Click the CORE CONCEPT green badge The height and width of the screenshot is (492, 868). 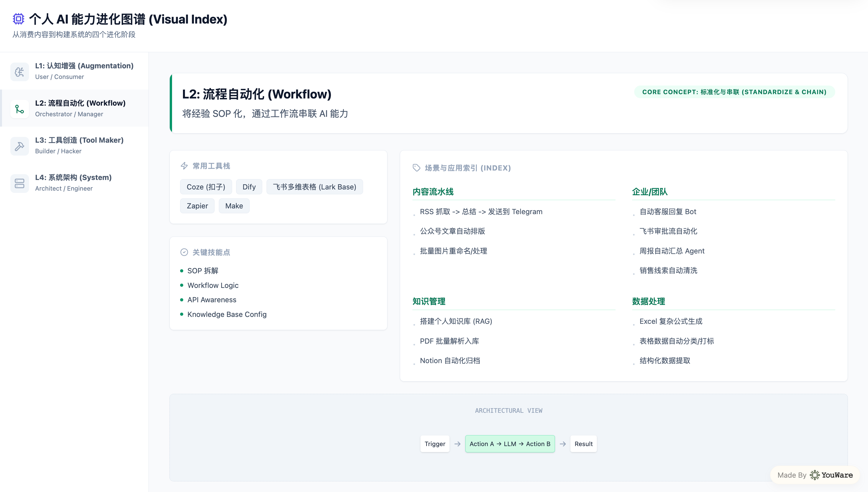[734, 92]
